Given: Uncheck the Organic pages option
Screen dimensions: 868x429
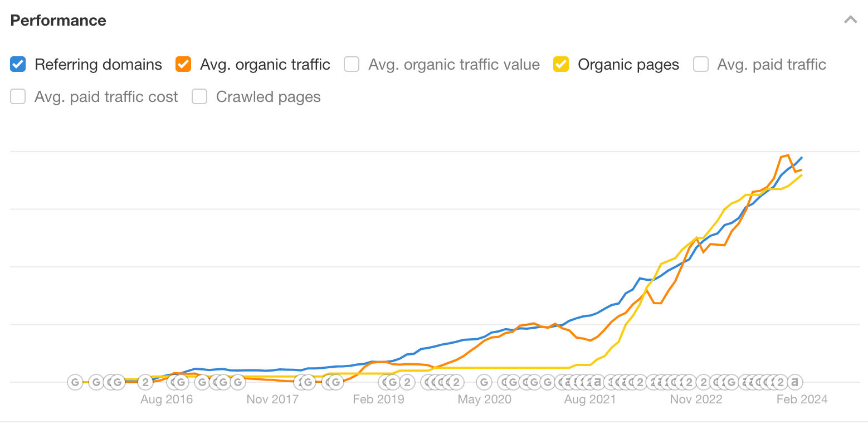Looking at the screenshot, I should point(560,64).
